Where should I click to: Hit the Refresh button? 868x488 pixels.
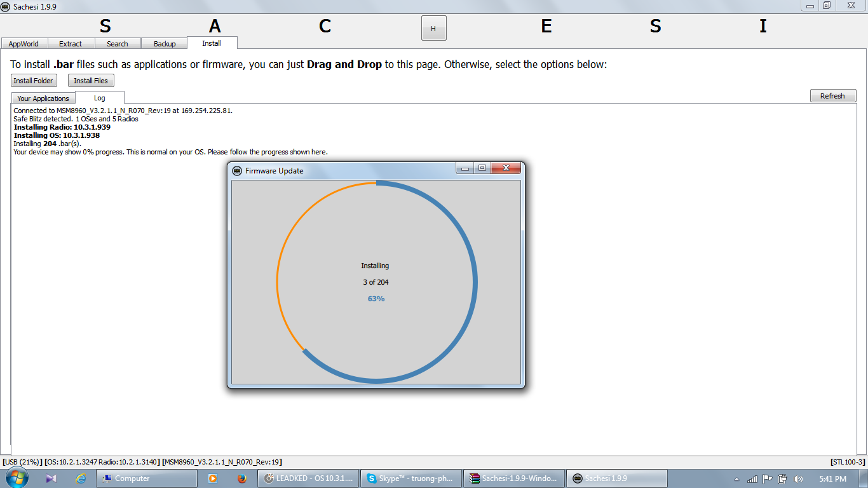pos(832,96)
